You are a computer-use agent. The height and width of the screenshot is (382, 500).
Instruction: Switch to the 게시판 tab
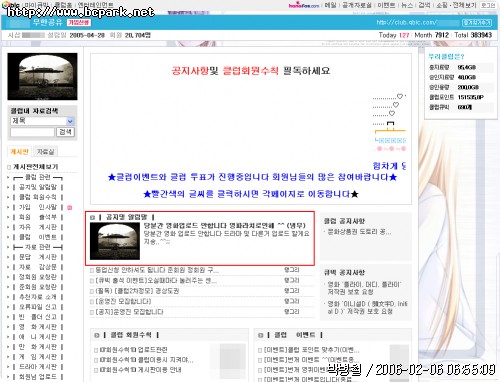click(x=19, y=152)
